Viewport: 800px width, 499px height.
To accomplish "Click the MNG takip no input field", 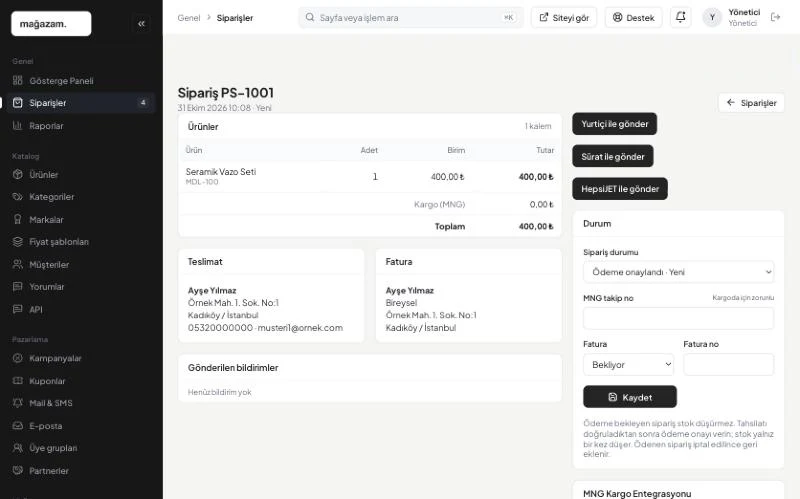I will point(678,318).
